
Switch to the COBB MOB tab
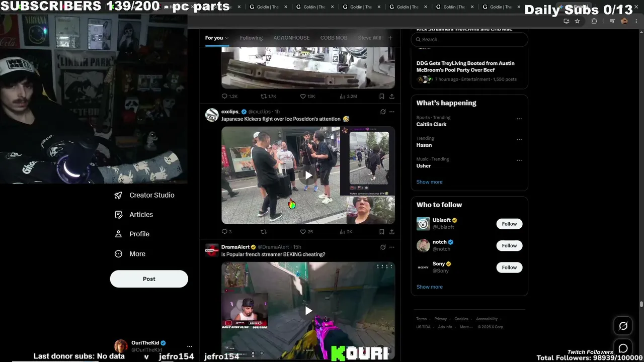(334, 38)
